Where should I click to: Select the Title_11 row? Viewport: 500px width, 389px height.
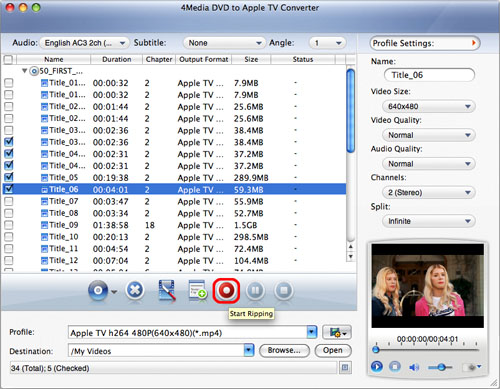[x=174, y=249]
